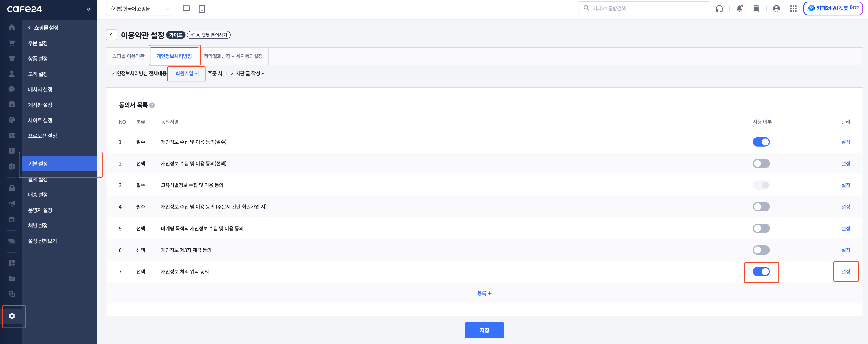Click the shopping cart orders icon

(12, 43)
